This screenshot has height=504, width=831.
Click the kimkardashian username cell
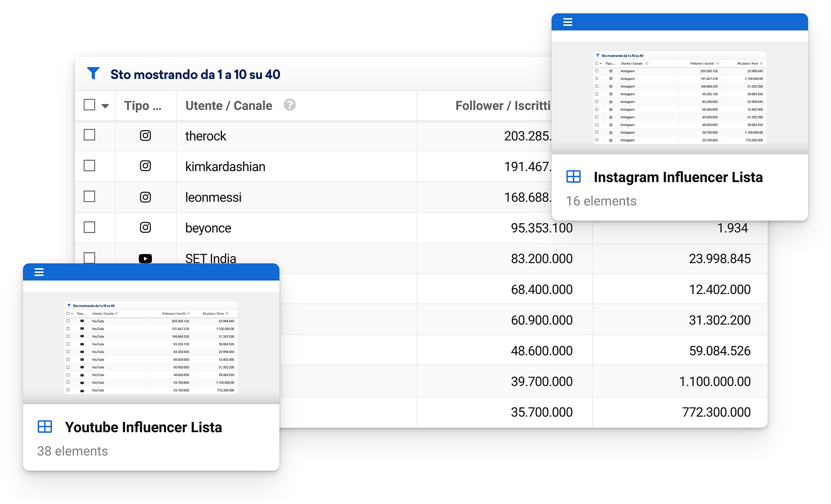click(225, 166)
